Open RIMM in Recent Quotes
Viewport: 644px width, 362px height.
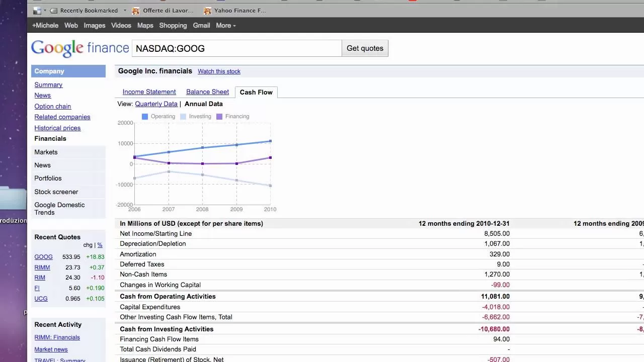(42, 267)
